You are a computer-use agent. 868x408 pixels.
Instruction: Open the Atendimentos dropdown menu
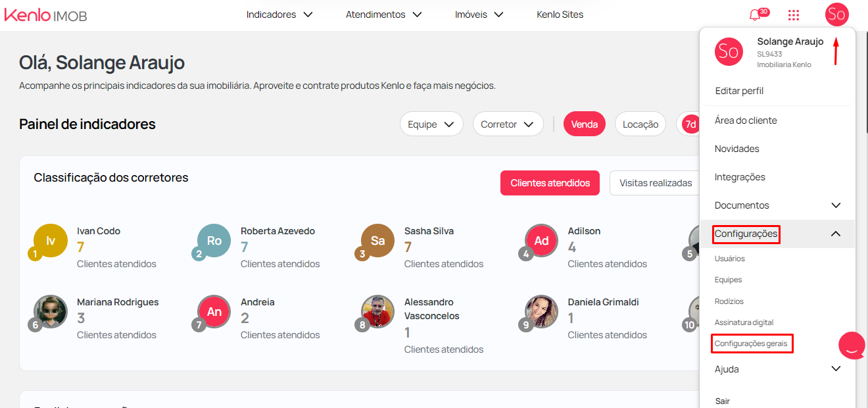click(384, 14)
